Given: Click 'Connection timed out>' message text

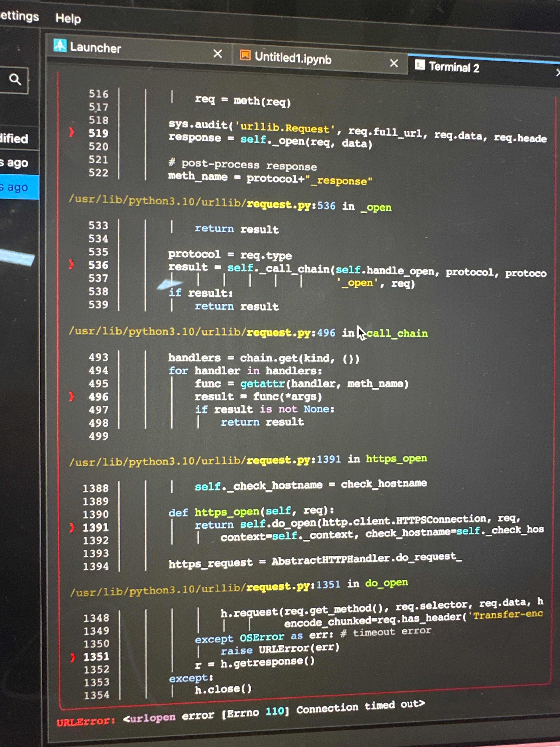Looking at the screenshot, I should [x=361, y=706].
